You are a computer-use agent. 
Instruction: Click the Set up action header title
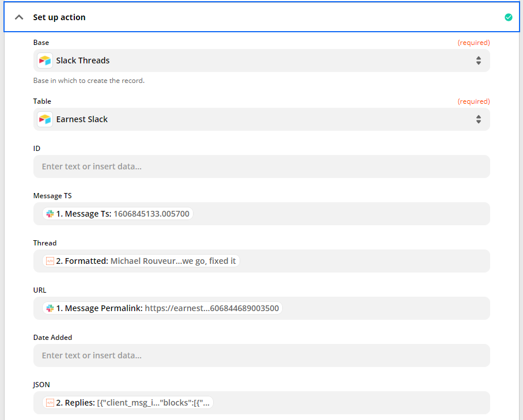point(59,17)
